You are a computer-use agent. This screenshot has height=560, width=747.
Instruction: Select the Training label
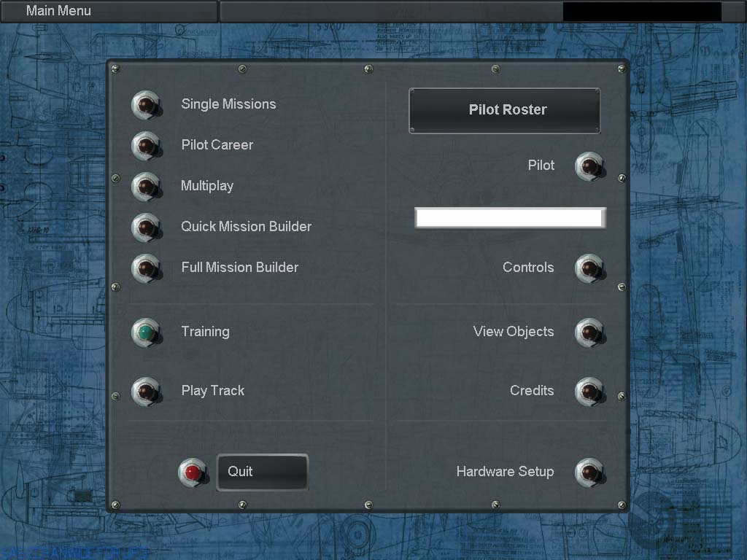(x=205, y=332)
